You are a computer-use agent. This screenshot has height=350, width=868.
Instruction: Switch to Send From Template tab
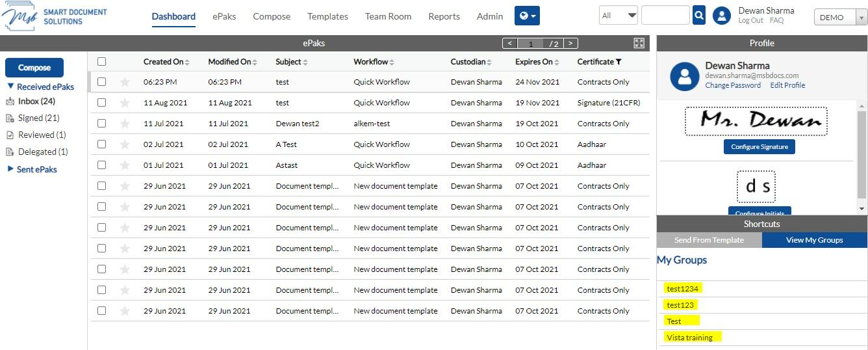pyautogui.click(x=709, y=240)
